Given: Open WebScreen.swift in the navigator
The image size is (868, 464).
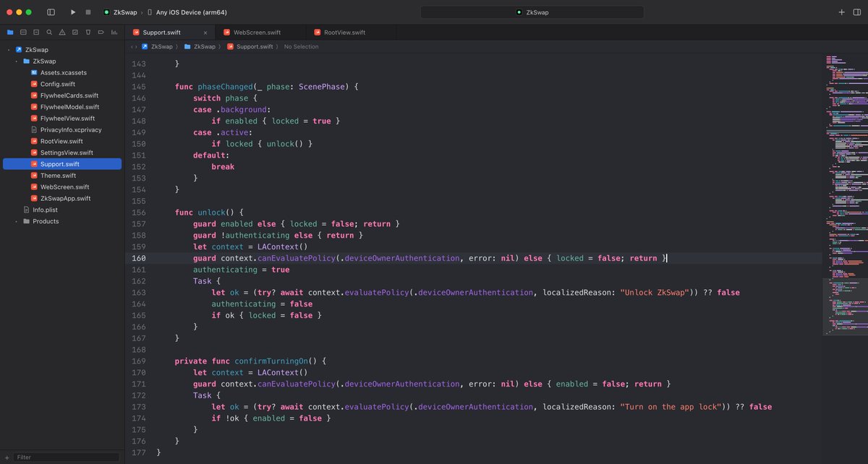Looking at the screenshot, I should 62,186.
